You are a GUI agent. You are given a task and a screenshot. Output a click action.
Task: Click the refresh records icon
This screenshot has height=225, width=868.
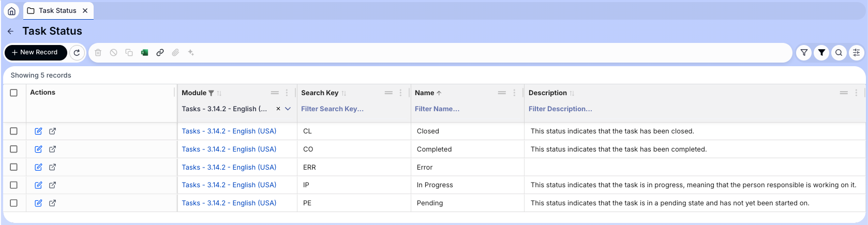tap(77, 53)
